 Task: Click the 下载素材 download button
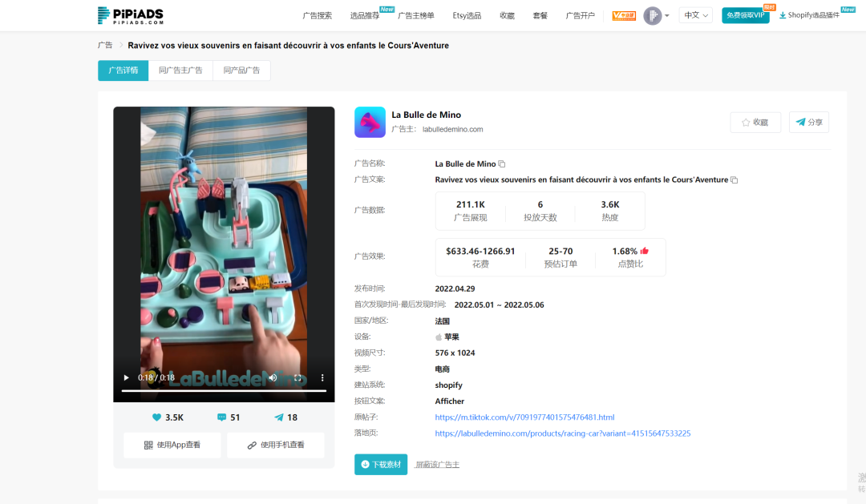[381, 464]
